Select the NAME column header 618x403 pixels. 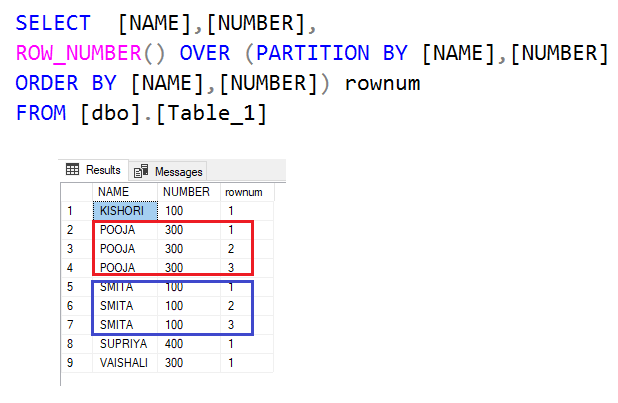point(125,192)
